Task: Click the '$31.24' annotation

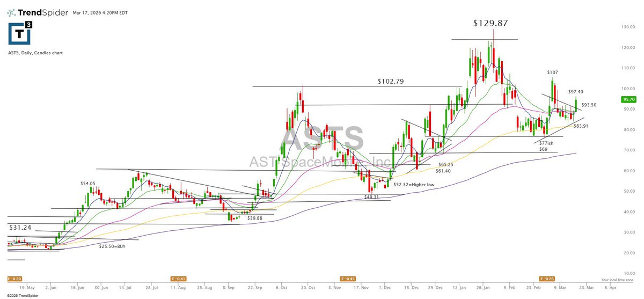Action: (x=20, y=228)
